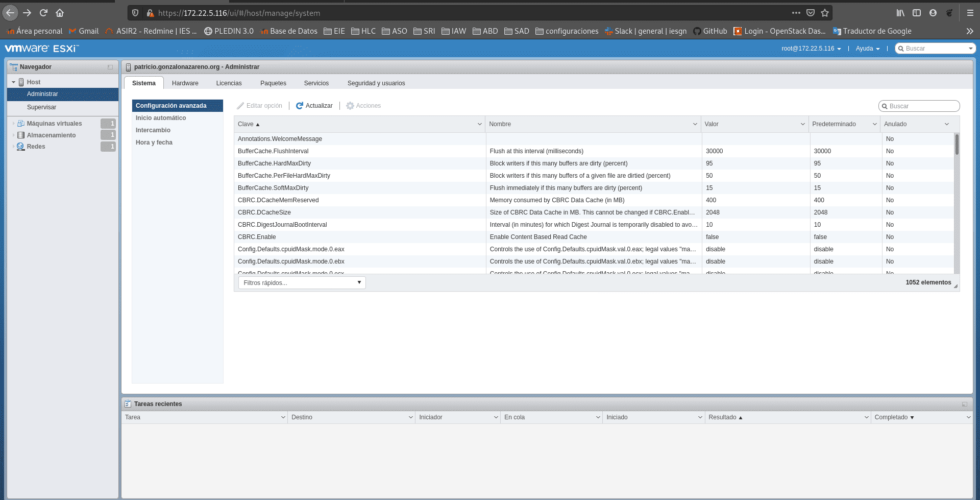Expand the Máquinas virtuales tree node

click(14, 124)
